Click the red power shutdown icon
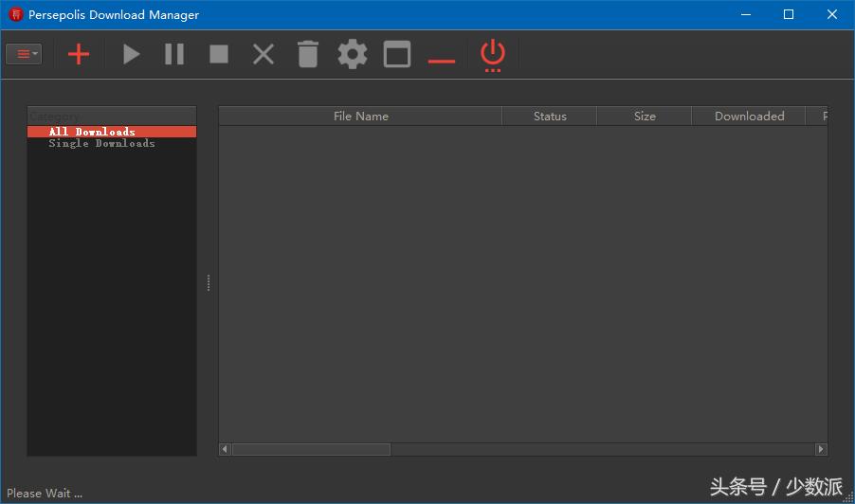Screen dimensions: 855x504 point(493,54)
